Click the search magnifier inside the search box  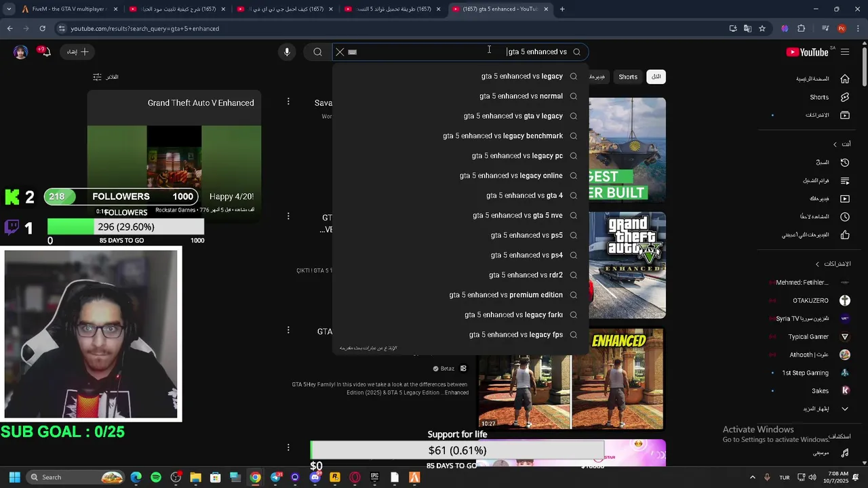pos(576,52)
